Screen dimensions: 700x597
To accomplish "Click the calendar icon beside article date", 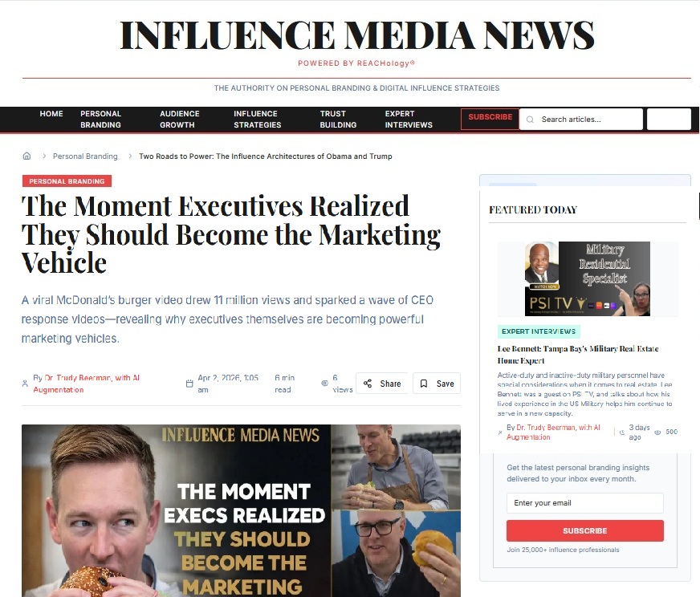I will point(189,384).
